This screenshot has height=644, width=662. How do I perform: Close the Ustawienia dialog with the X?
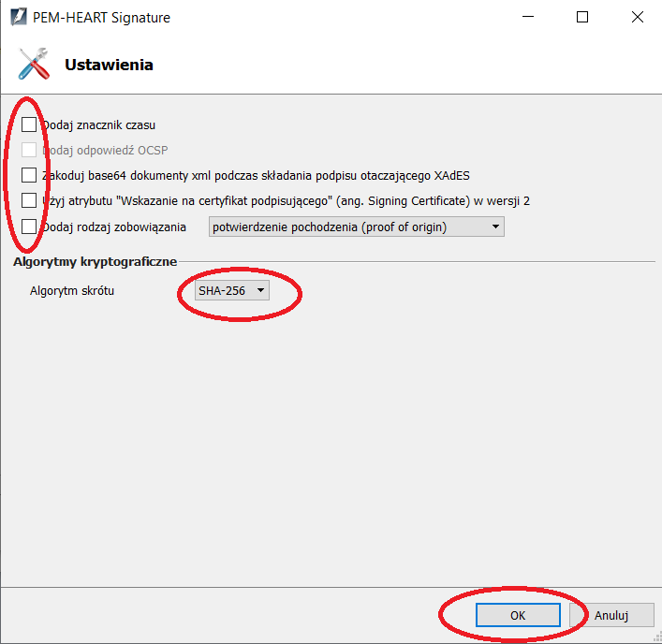(x=637, y=17)
